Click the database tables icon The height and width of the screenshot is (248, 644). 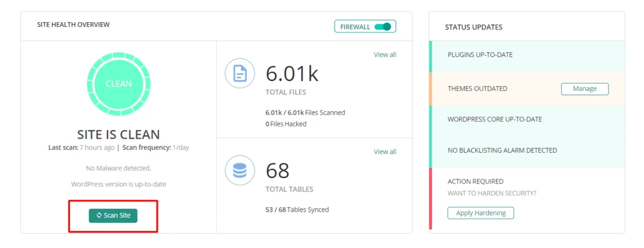240,171
